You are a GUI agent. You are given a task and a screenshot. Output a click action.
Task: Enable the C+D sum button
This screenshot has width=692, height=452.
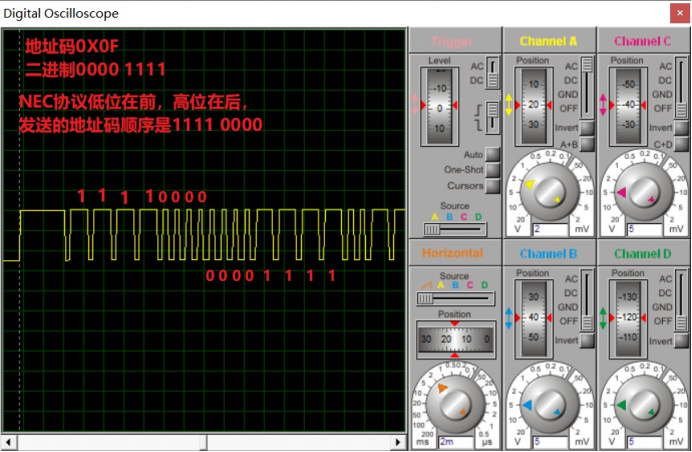pos(681,144)
